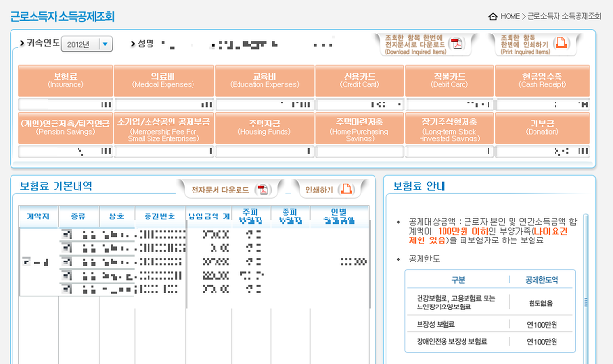Open the 주택마련저축 (Home Purchasing Savings) category

coord(359,127)
